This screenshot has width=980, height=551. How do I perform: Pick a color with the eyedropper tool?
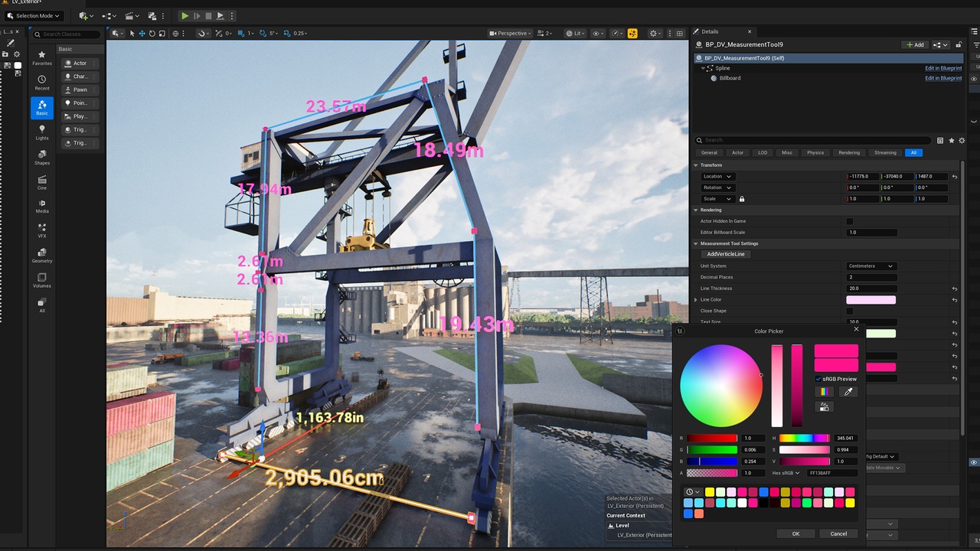tap(848, 391)
